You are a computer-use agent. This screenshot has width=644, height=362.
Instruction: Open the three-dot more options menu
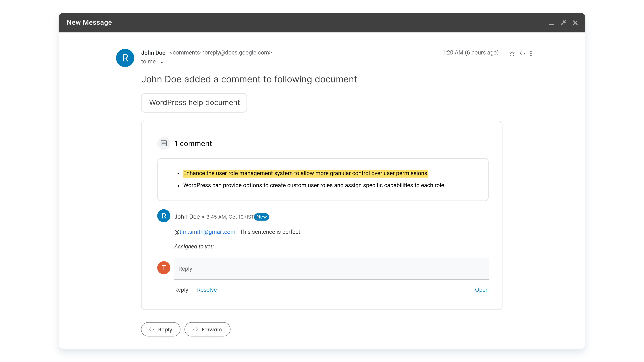pyautogui.click(x=531, y=53)
